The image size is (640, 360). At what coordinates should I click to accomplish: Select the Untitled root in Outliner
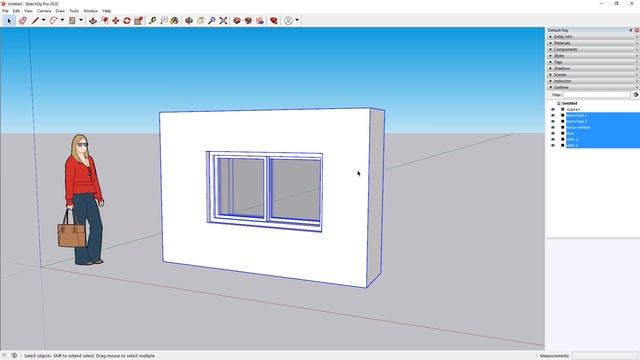569,103
